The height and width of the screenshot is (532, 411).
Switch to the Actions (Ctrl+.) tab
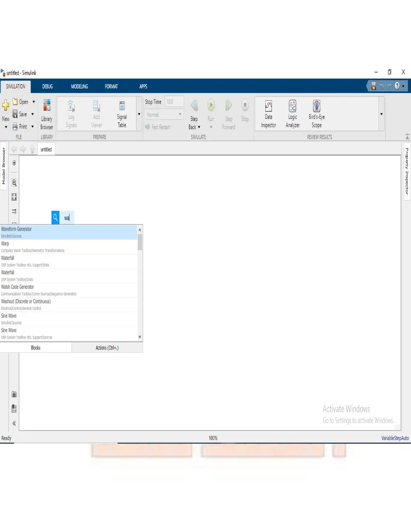pos(107,348)
